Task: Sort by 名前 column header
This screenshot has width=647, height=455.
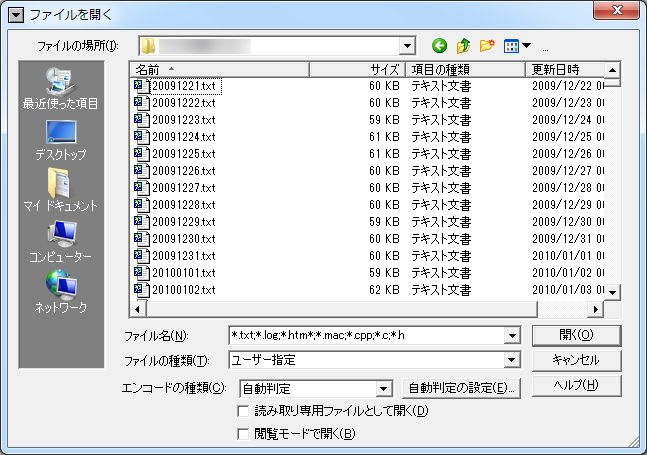Action: click(220, 70)
